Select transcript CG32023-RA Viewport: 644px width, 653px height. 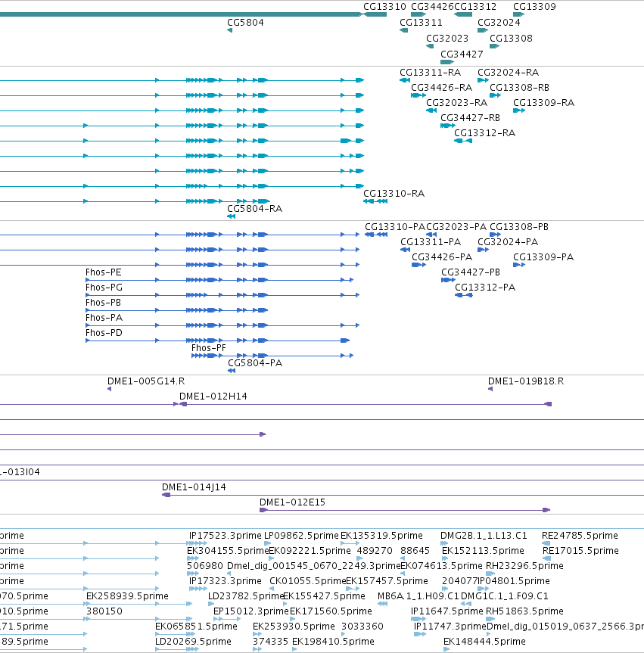[x=456, y=102]
